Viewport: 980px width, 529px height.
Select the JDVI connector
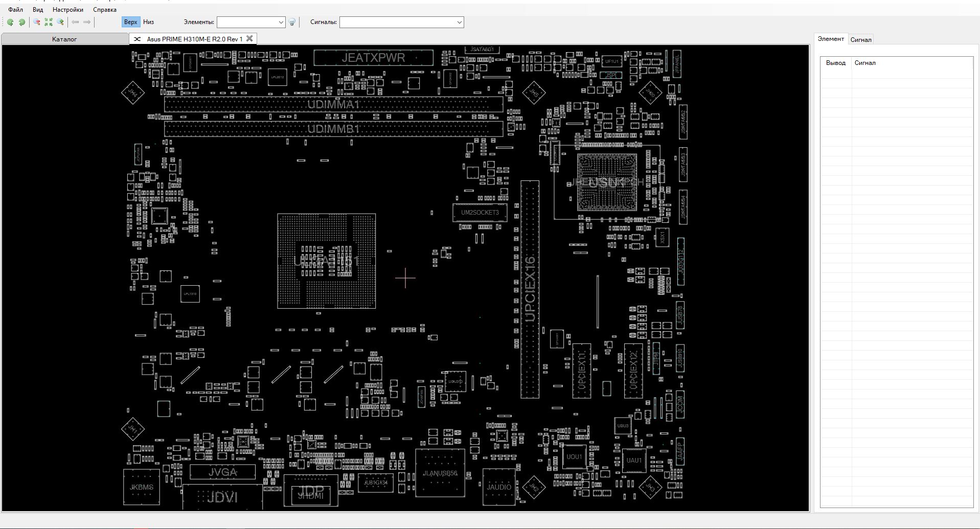pos(222,497)
